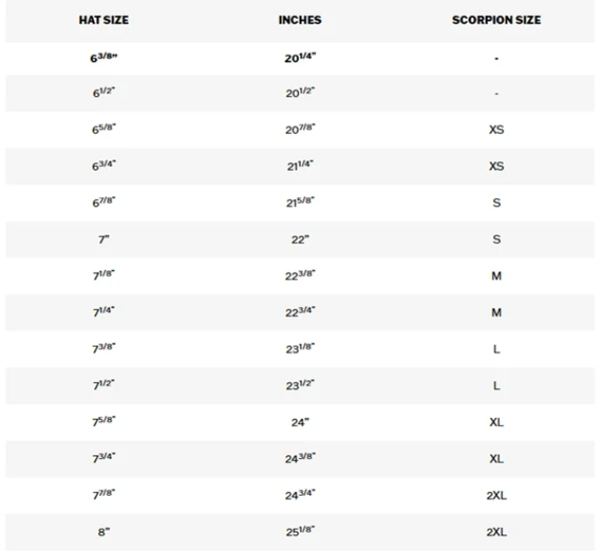
Task: Click L in the 23 1/8" row
Action: [x=496, y=349]
